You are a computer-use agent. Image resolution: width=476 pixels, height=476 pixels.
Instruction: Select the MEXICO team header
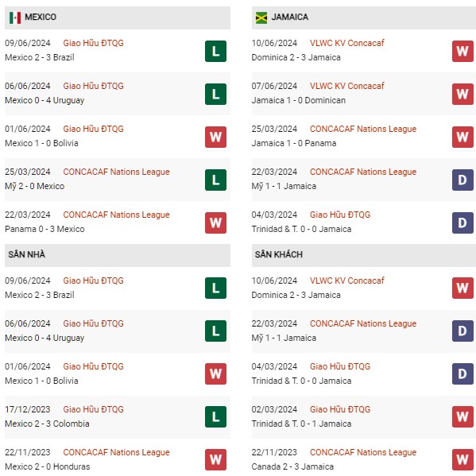click(118, 17)
